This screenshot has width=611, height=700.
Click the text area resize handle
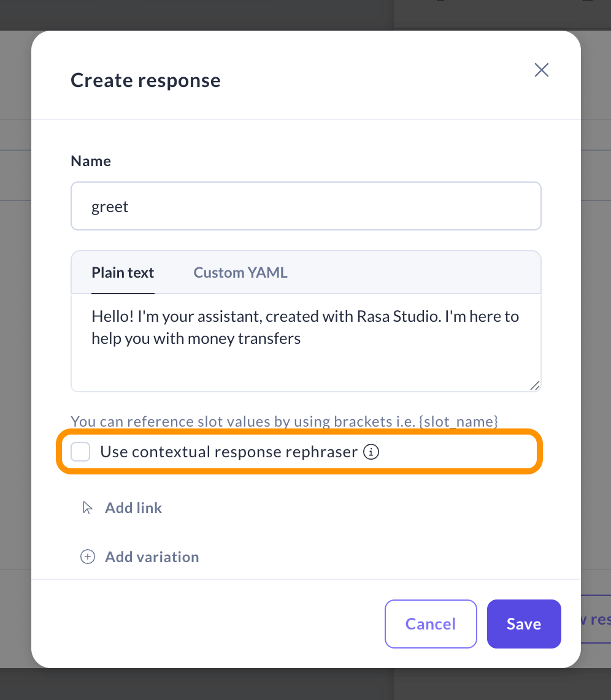[x=534, y=385]
